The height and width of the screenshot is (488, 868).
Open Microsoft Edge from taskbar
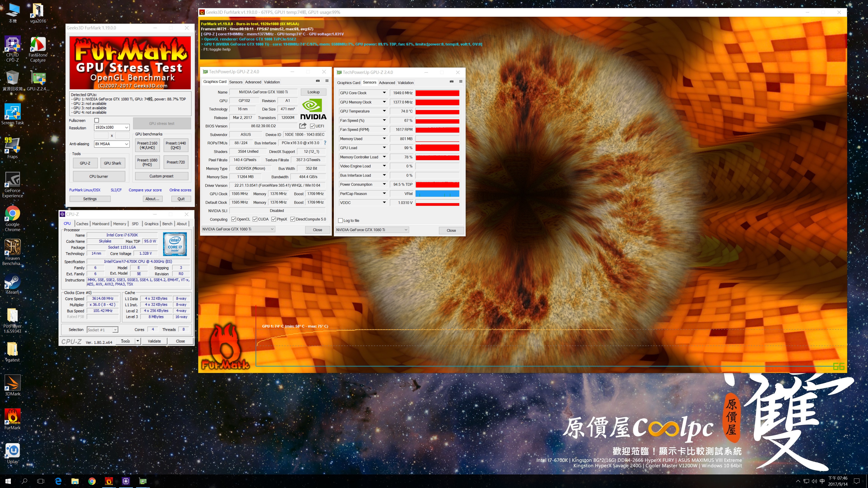[58, 481]
